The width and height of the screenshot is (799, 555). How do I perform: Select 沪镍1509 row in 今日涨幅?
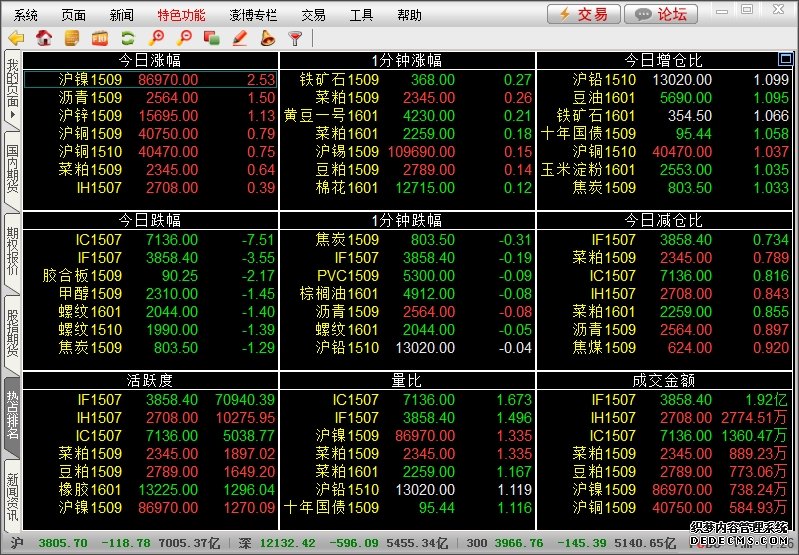(x=150, y=79)
